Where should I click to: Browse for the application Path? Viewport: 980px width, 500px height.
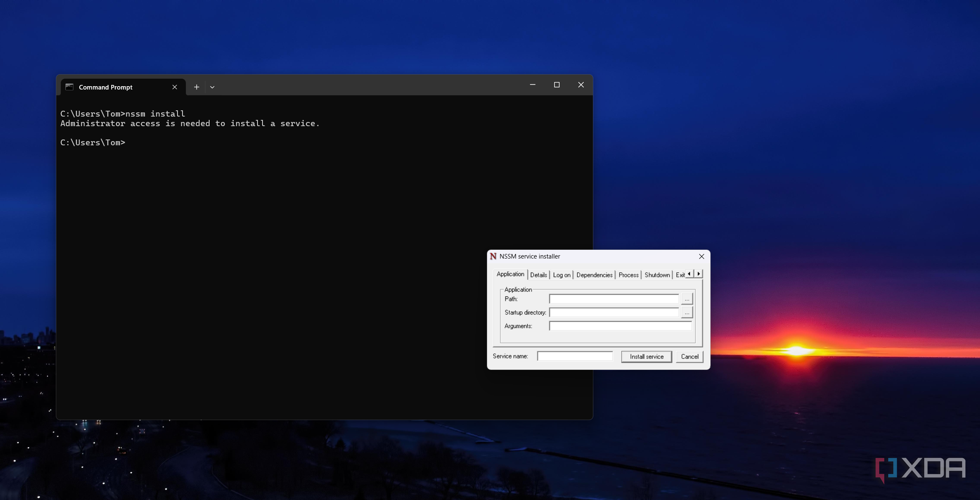pyautogui.click(x=687, y=299)
